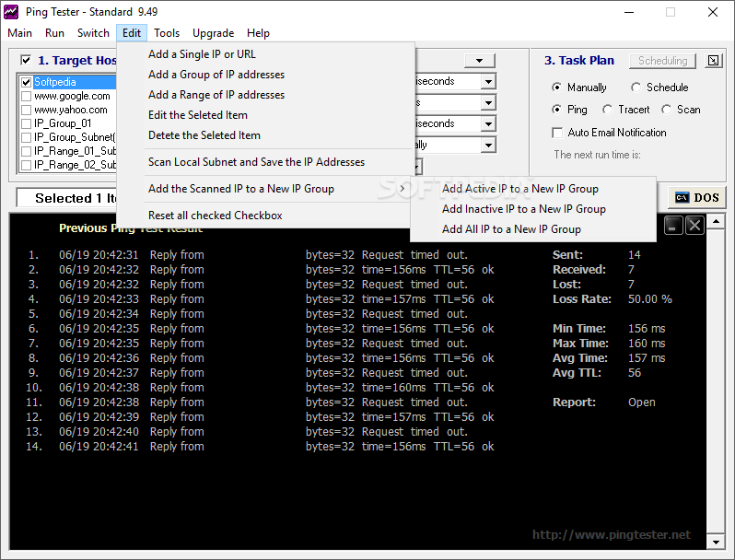
Task: Check the IP_Range_01_Sub checkbox
Action: tap(26, 151)
